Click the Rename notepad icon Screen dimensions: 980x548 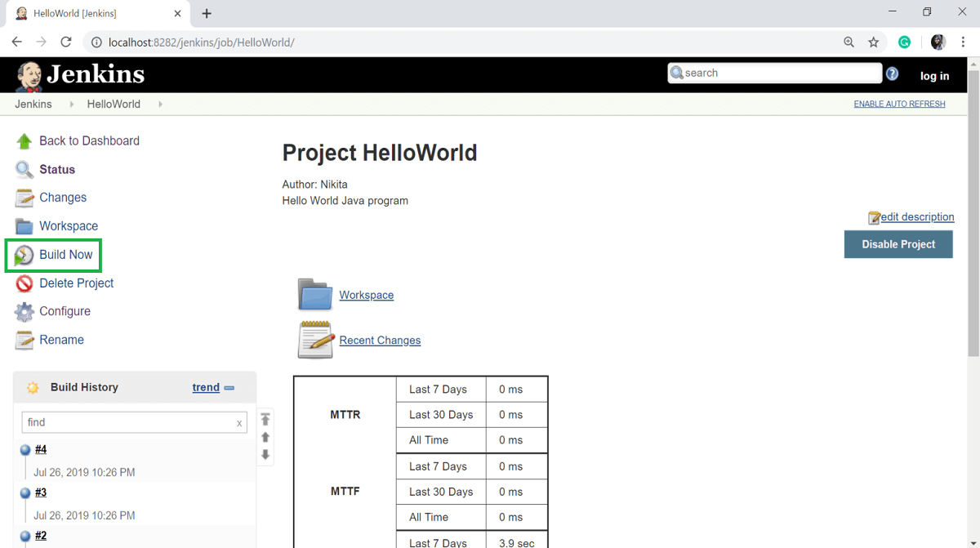pyautogui.click(x=24, y=340)
